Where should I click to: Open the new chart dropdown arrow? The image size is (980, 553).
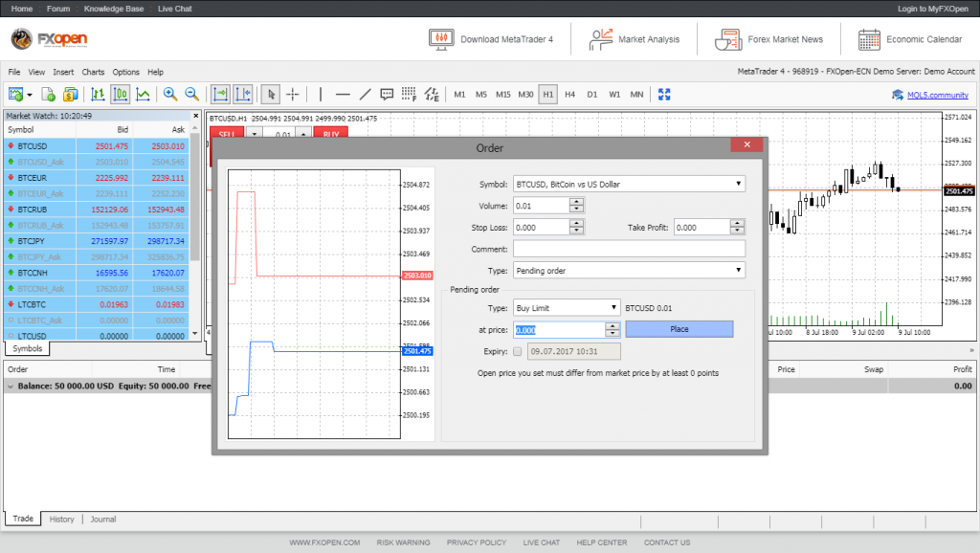coord(30,95)
